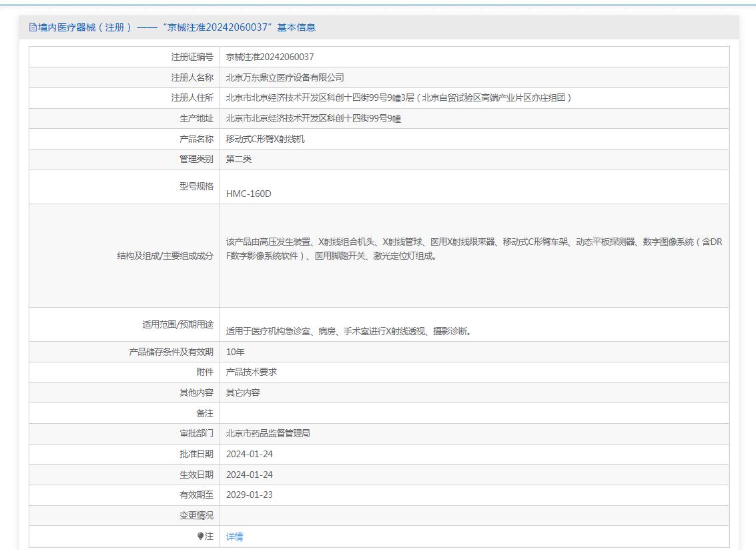This screenshot has height=550, width=756.
Task: Click the 产品名称 row label
Action: click(x=196, y=139)
